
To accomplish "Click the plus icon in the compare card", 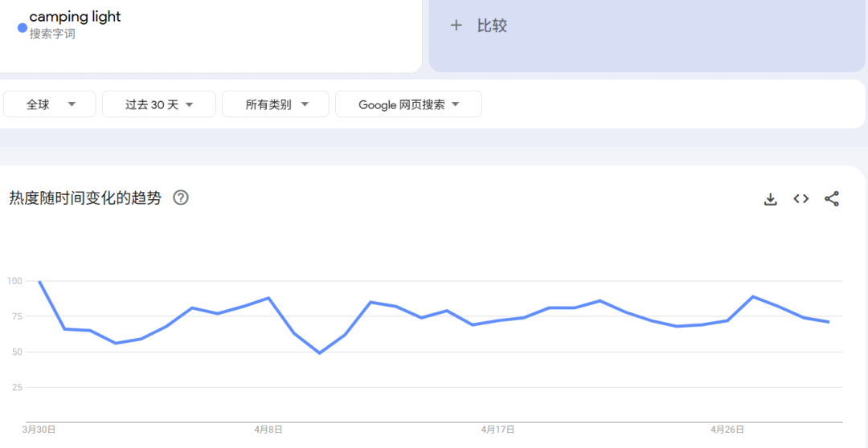I will pos(457,26).
